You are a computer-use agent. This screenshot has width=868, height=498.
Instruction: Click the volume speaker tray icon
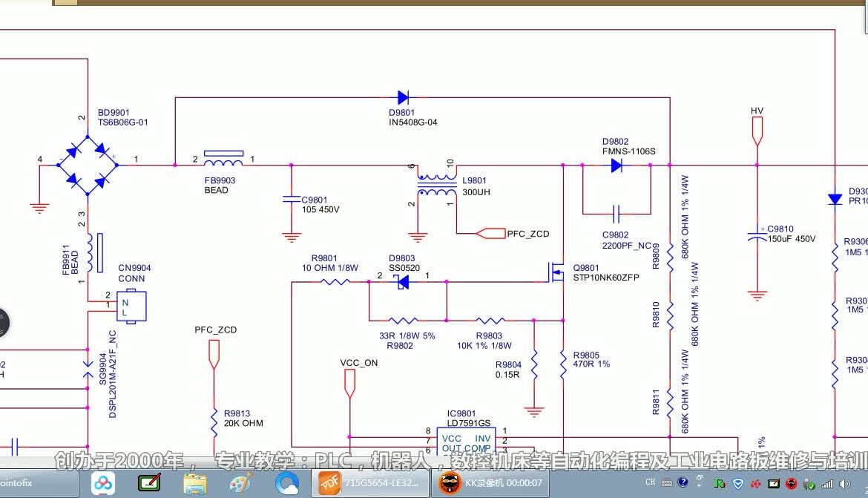(x=847, y=483)
